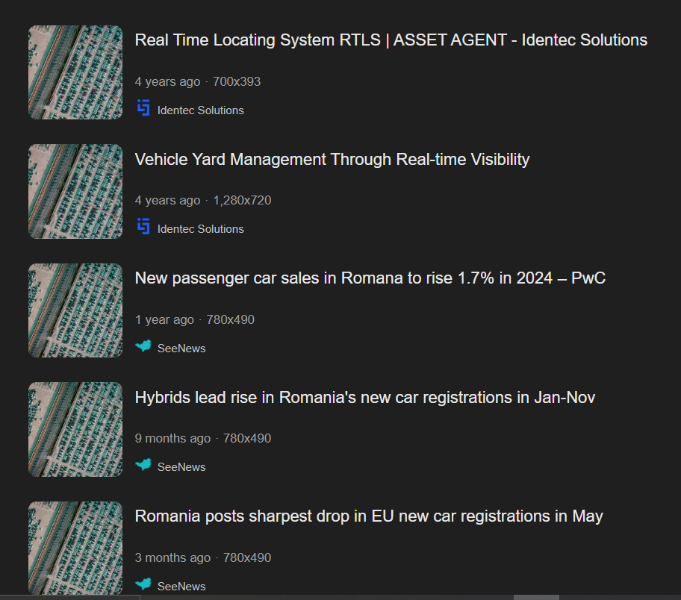View thumbnail next to Hybrids lead rise article

[75, 430]
